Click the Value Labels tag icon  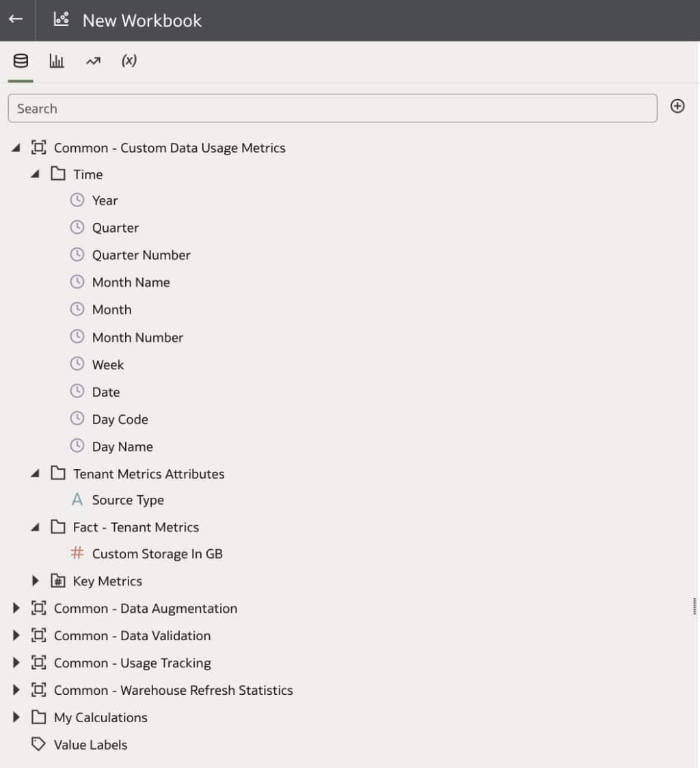point(38,745)
